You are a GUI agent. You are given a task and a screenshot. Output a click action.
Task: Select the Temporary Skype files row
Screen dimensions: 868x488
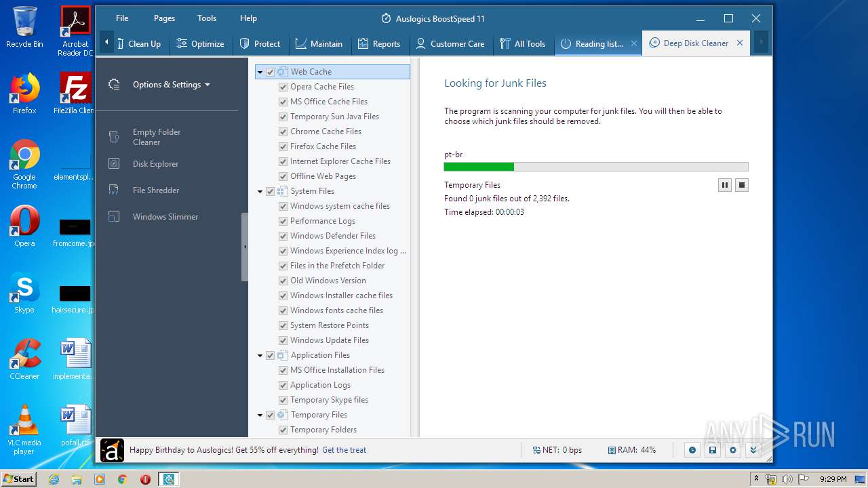tap(329, 400)
